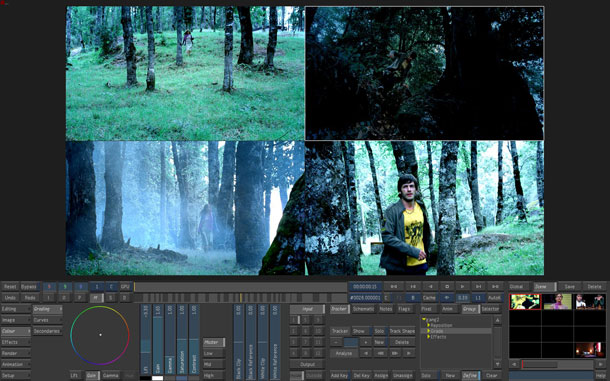Select the Master tonal range
This screenshot has width=610, height=381.
(213, 342)
